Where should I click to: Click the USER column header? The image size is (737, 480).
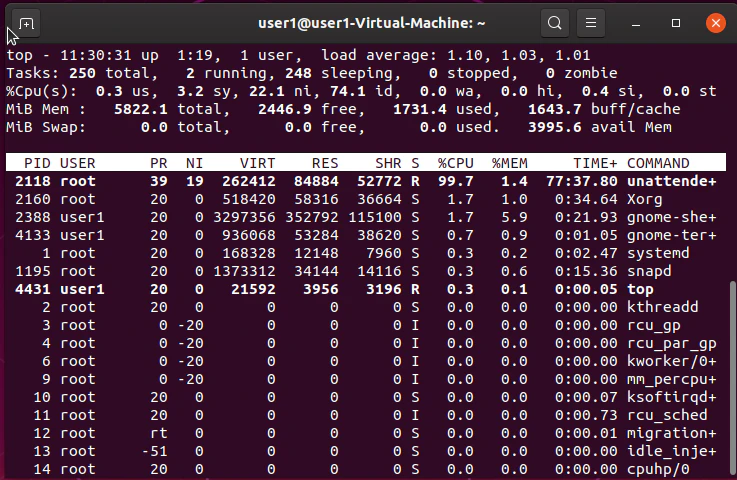(x=78, y=163)
